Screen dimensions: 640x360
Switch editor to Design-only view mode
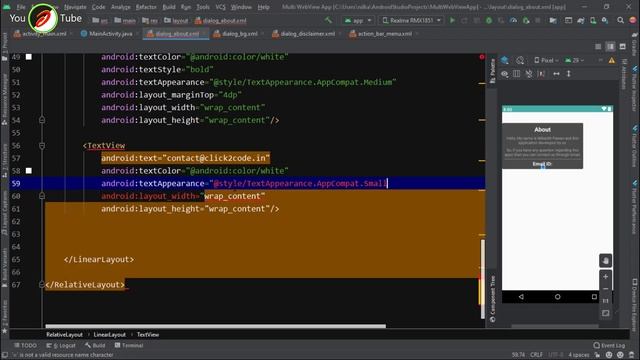[622, 47]
